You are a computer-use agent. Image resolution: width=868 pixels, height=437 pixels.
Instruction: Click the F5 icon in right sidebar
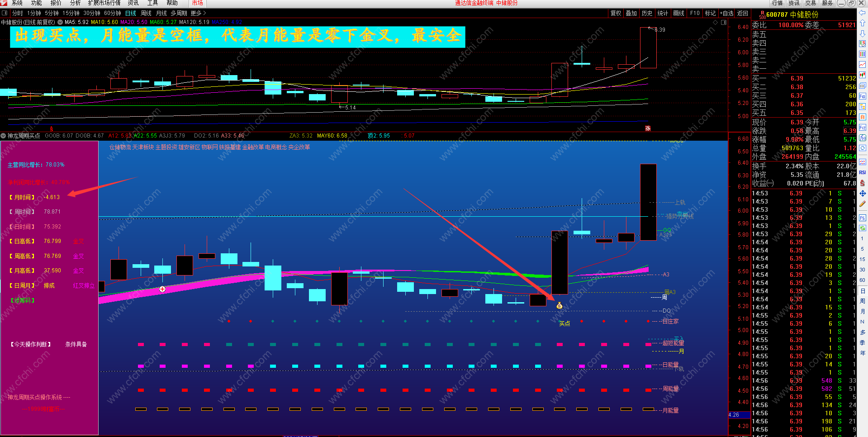tap(863, 218)
